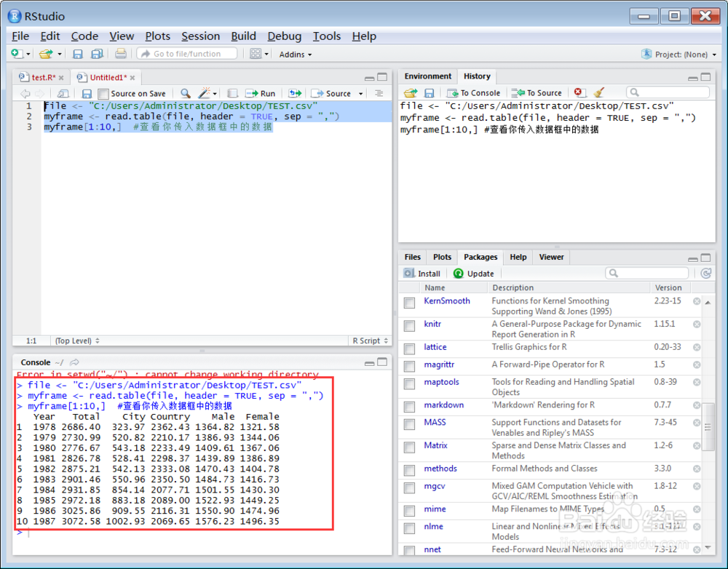Open find/replace magnifier in editor
The image size is (728, 569).
coord(185,93)
